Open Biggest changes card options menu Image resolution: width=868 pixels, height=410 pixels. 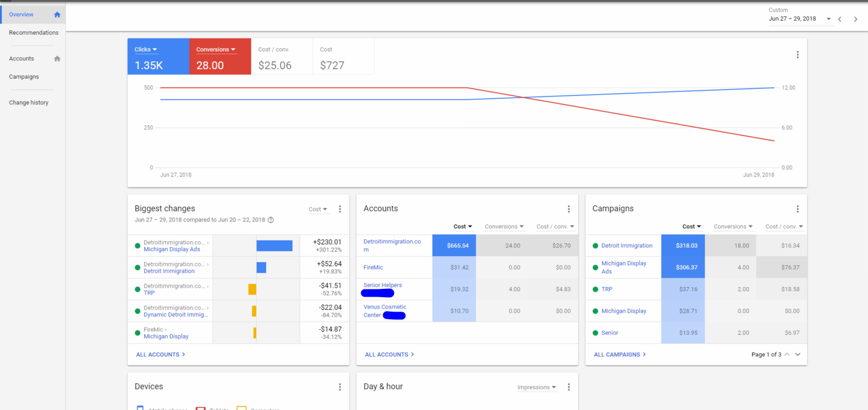point(340,209)
